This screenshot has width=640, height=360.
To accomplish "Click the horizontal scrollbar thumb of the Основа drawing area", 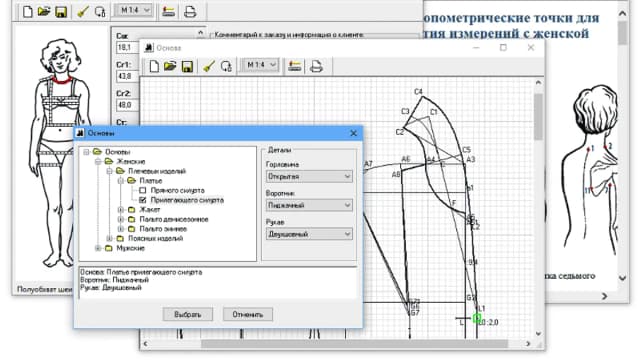I will tap(354, 344).
